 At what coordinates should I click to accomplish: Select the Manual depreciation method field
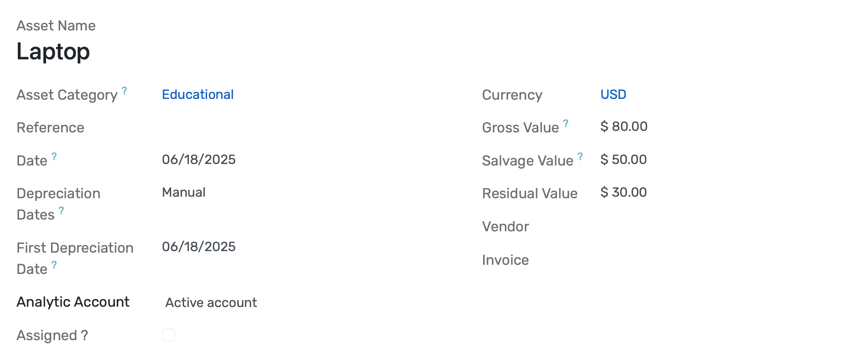(184, 193)
